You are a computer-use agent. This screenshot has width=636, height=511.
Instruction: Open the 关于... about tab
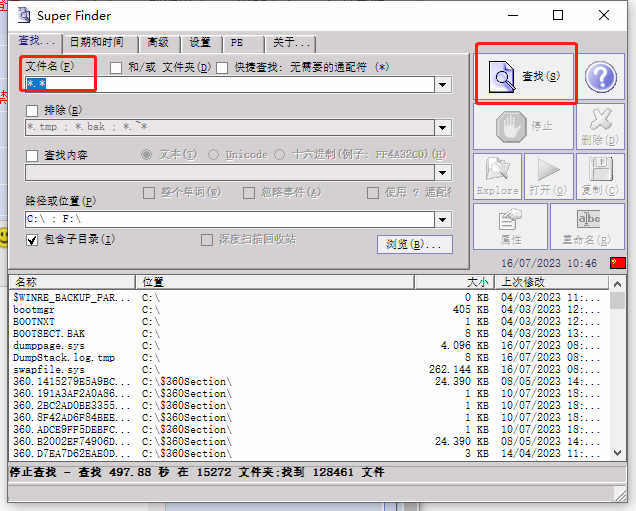coord(290,42)
